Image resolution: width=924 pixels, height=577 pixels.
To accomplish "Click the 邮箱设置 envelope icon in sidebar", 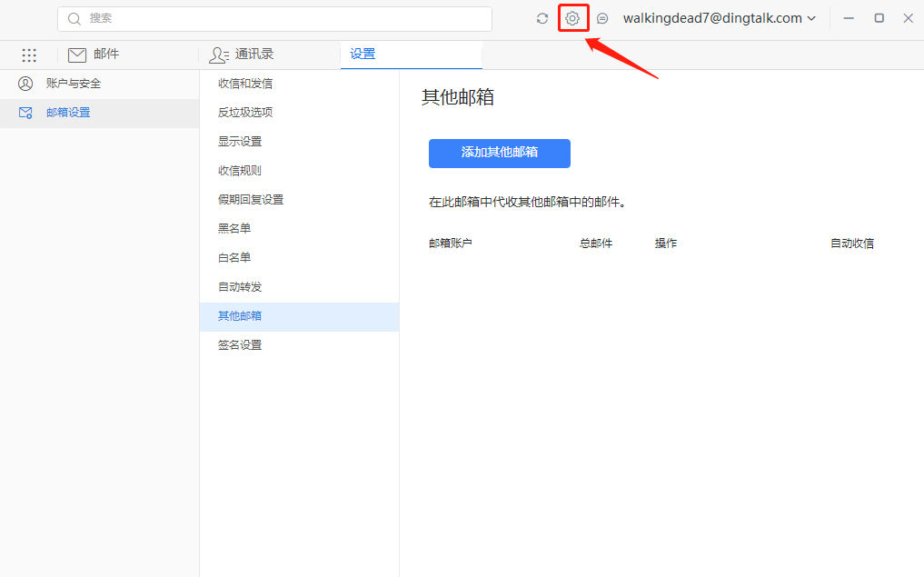I will coord(25,113).
